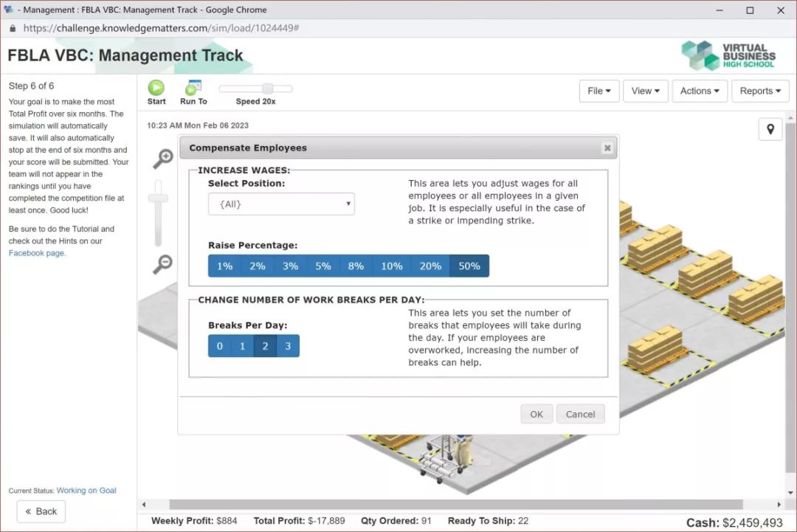797x532 pixels.
Task: Click the Working on Goal status link
Action: click(x=86, y=491)
